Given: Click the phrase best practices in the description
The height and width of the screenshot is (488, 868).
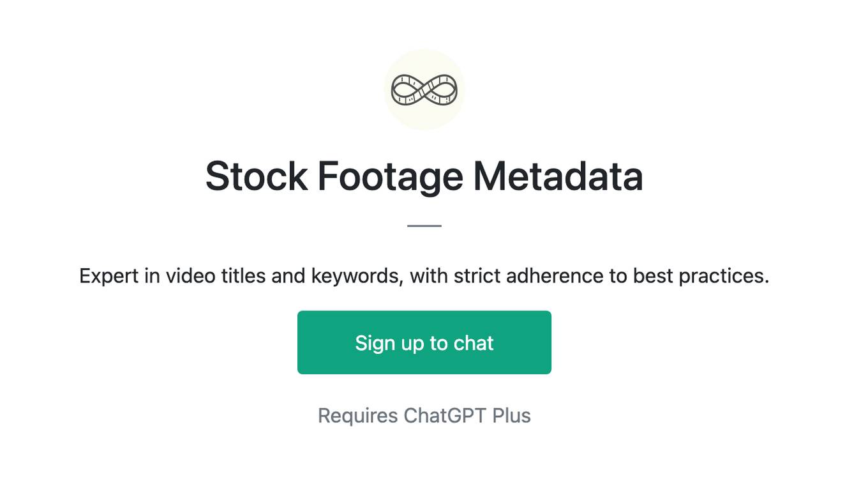Looking at the screenshot, I should (701, 276).
